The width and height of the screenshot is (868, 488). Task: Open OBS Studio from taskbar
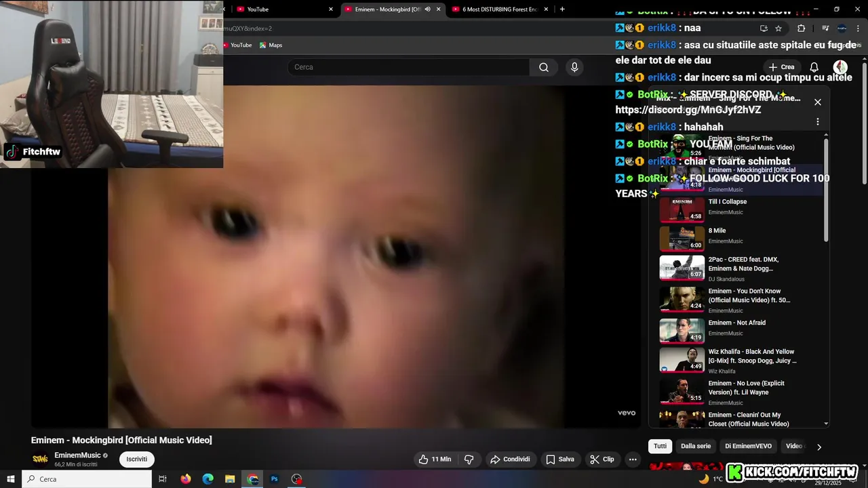tap(296, 479)
